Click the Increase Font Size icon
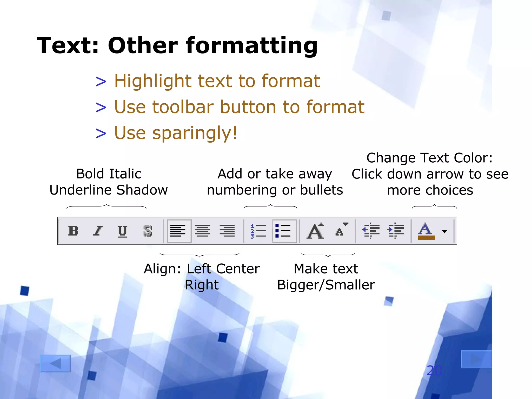 point(315,231)
